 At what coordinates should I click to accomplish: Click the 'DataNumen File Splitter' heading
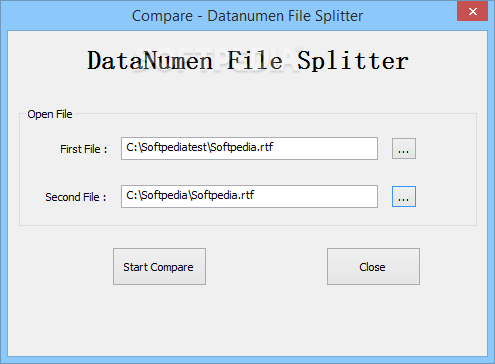click(x=248, y=61)
